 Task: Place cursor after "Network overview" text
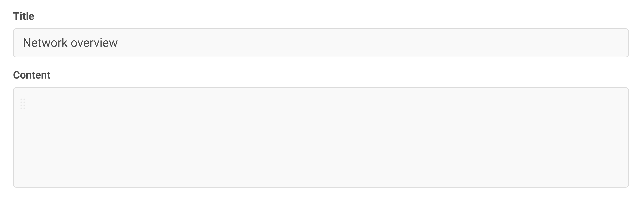point(118,43)
